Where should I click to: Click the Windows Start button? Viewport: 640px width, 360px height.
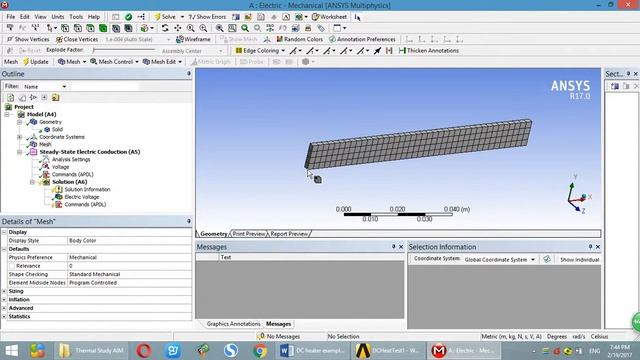click(x=11, y=351)
